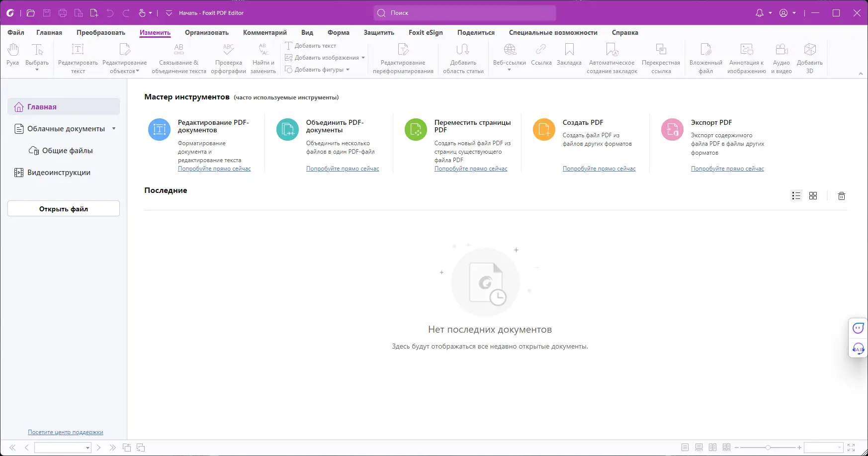Screen dimensions: 868x456
Task: Open the user account icon
Action: pos(783,13)
